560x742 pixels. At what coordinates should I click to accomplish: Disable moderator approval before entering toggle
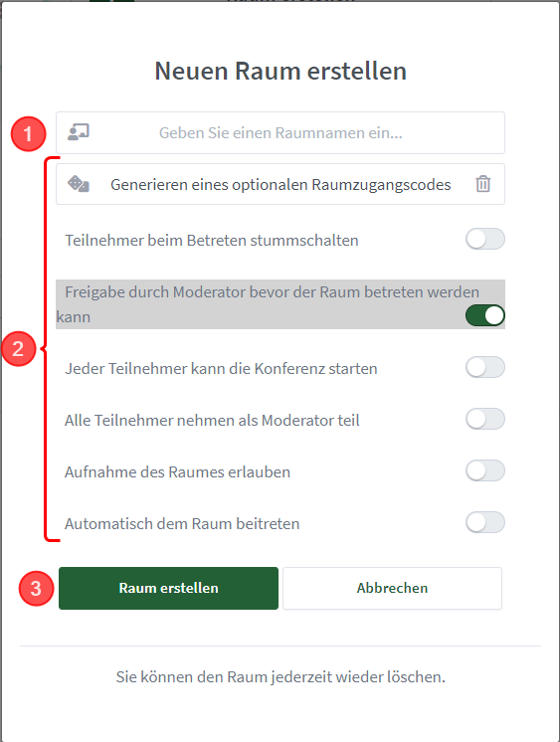(x=484, y=315)
